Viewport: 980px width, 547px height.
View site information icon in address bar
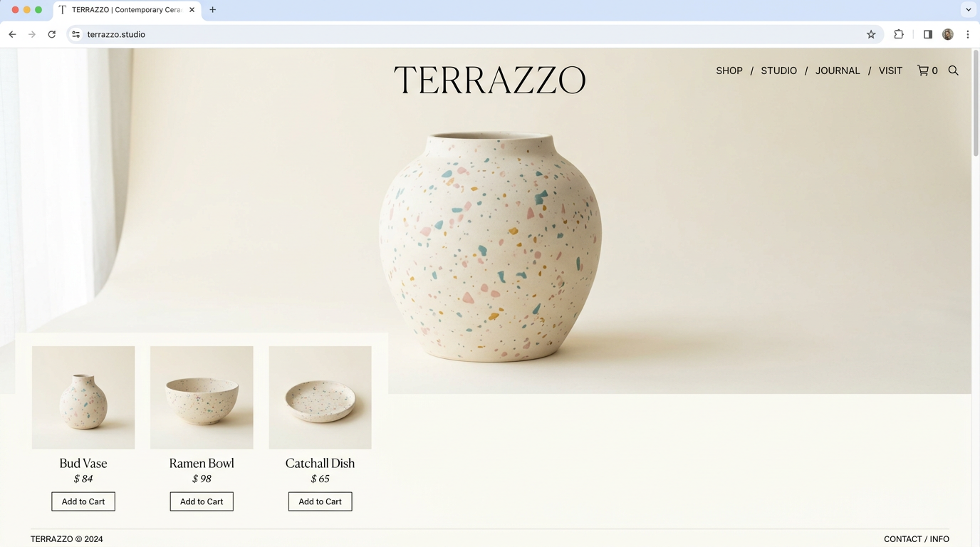click(x=76, y=34)
